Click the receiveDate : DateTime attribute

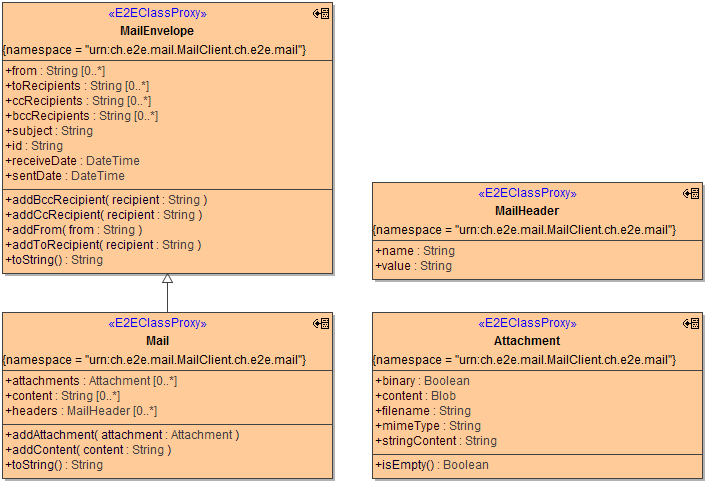(72, 161)
